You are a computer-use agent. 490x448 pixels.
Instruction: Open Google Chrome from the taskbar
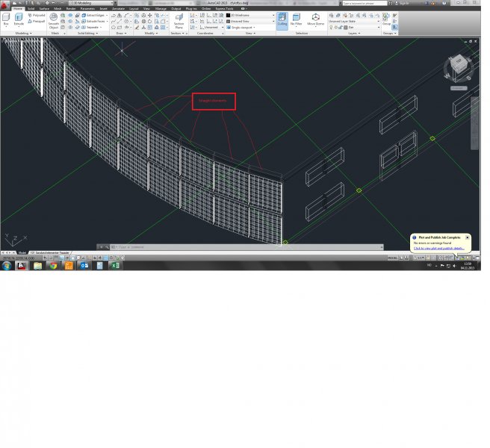coord(53,266)
